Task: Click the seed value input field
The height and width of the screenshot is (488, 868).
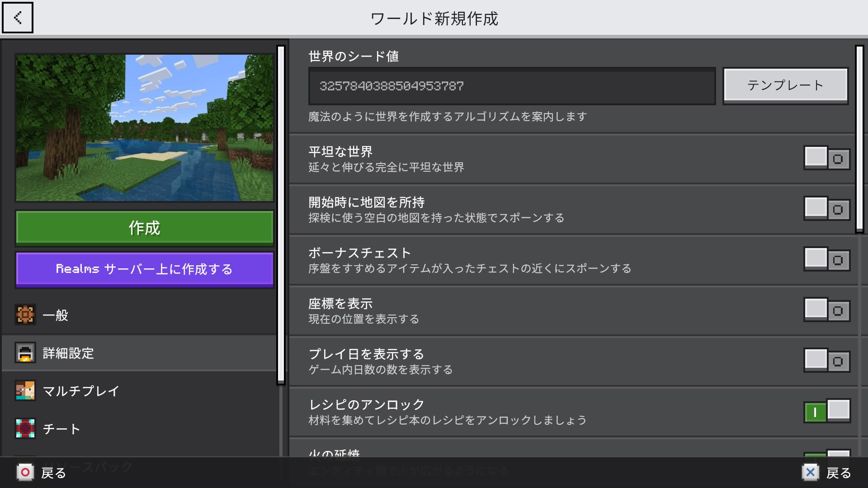Action: pyautogui.click(x=512, y=86)
